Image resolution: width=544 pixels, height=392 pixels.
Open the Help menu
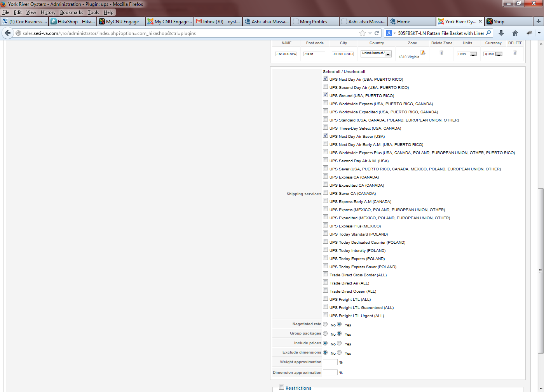coord(108,12)
